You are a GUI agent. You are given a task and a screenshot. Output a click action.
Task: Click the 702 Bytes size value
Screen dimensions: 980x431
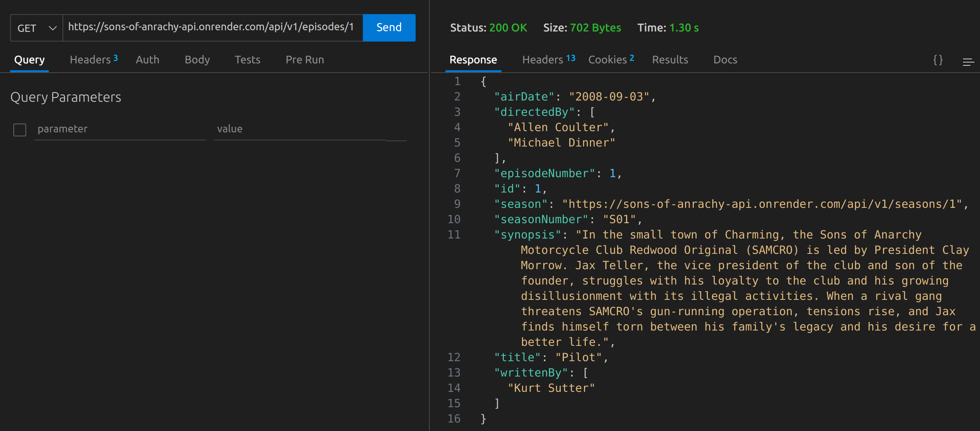[595, 28]
